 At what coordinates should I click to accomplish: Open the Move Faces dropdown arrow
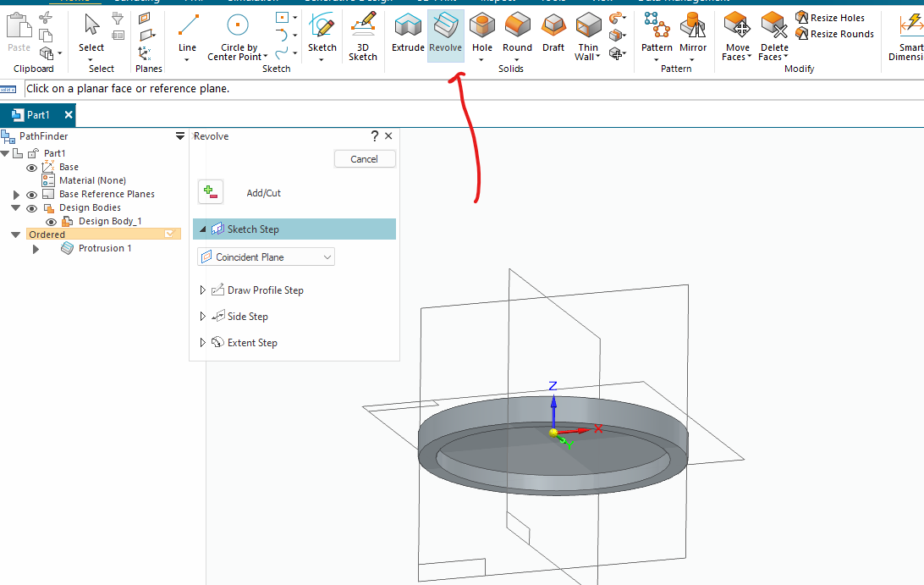[x=750, y=57]
